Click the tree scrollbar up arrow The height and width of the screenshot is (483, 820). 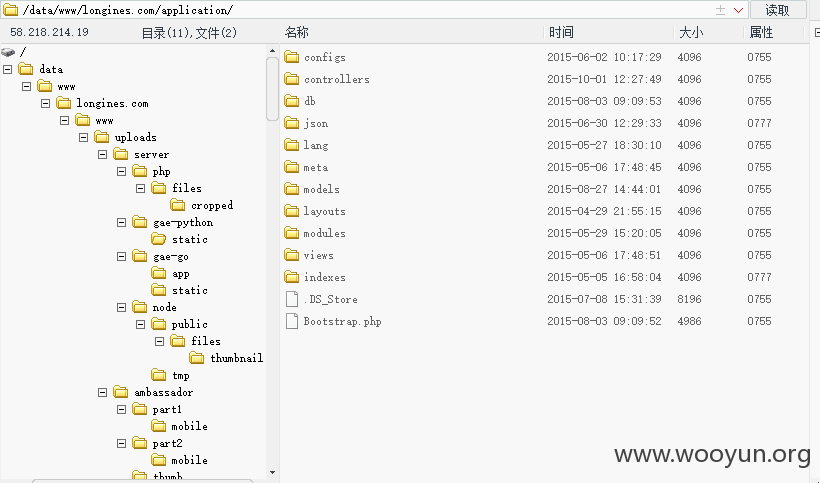click(272, 51)
